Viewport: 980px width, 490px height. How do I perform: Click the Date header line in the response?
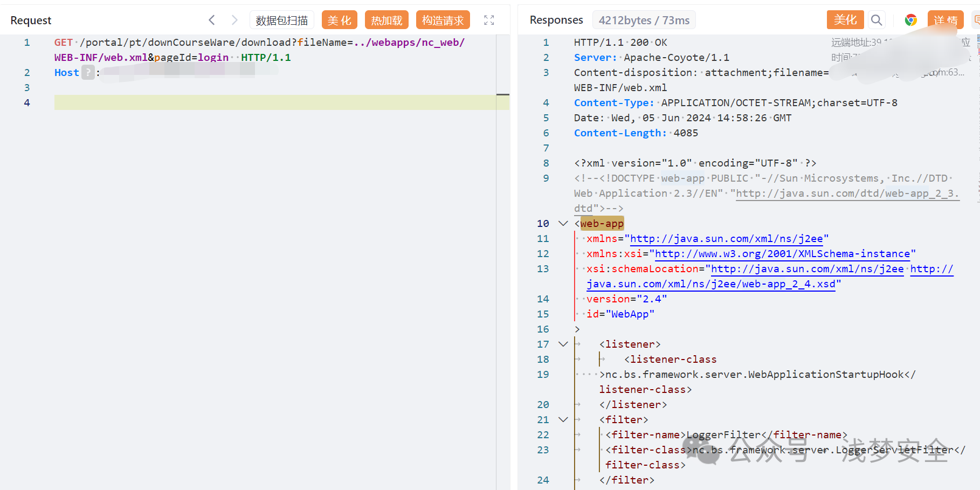tap(683, 118)
